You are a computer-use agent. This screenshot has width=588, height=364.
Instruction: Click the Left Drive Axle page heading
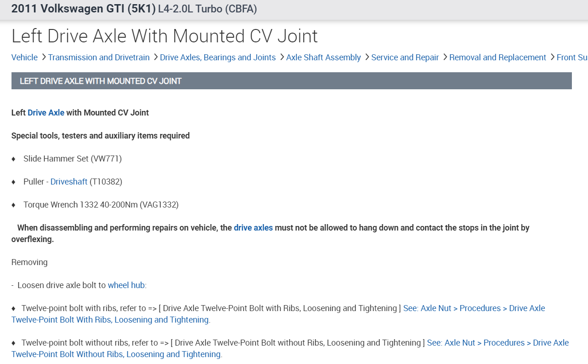(x=164, y=36)
